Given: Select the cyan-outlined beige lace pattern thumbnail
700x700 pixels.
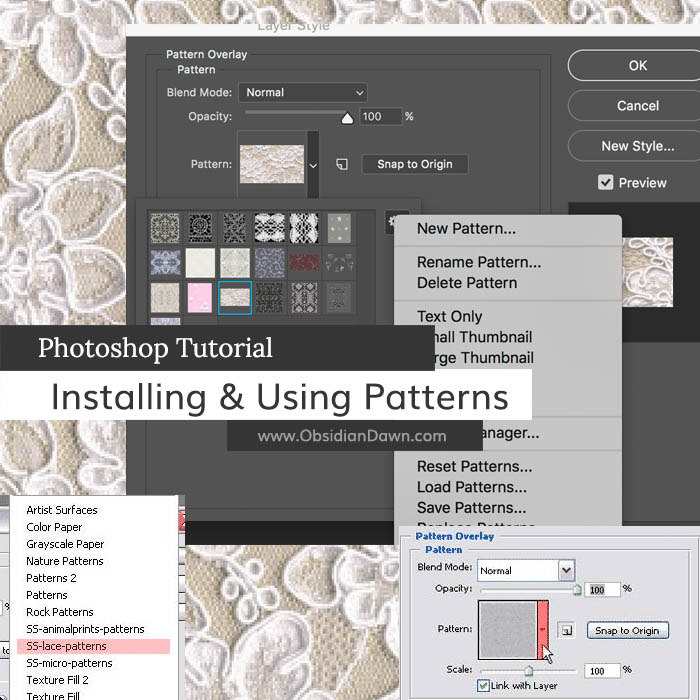Looking at the screenshot, I should 235,298.
